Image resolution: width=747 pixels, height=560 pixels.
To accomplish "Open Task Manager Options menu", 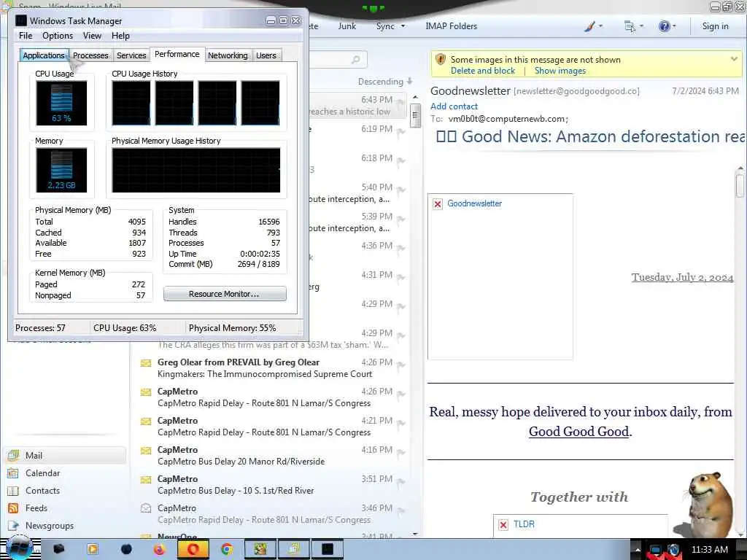I will [x=58, y=36].
